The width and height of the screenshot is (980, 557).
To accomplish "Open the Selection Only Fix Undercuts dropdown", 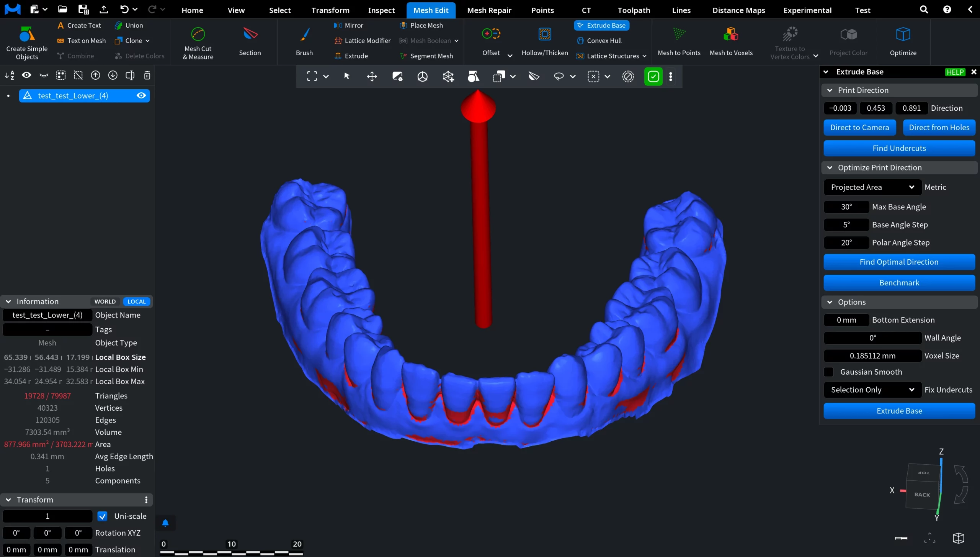I will pyautogui.click(x=872, y=390).
